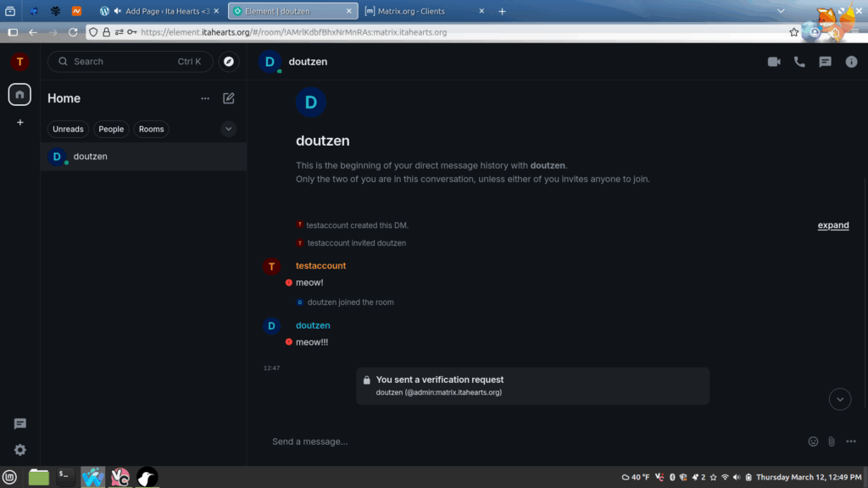Toggle the People filter
Screen dimensions: 868x488
(x=111, y=129)
